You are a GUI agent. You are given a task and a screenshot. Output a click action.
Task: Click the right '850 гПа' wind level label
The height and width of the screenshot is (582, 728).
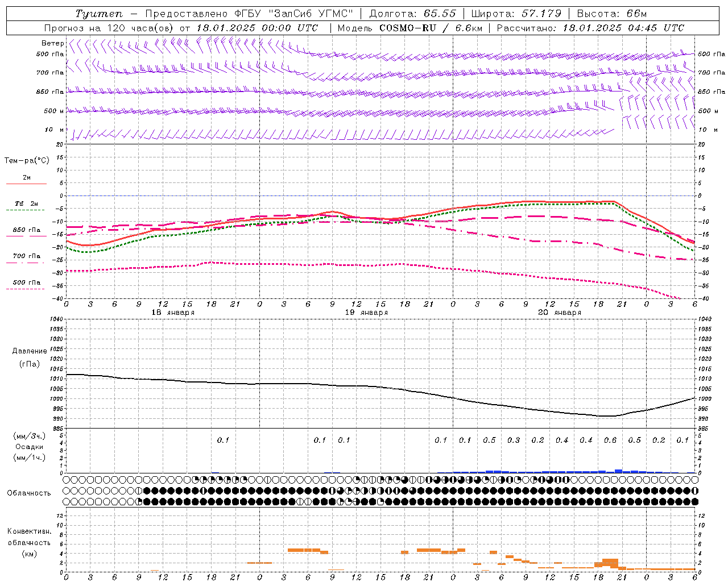pyautogui.click(x=712, y=92)
